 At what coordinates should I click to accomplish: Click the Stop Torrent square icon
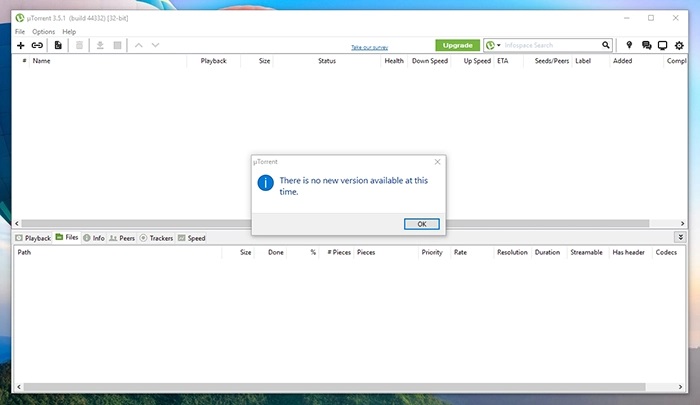(117, 45)
